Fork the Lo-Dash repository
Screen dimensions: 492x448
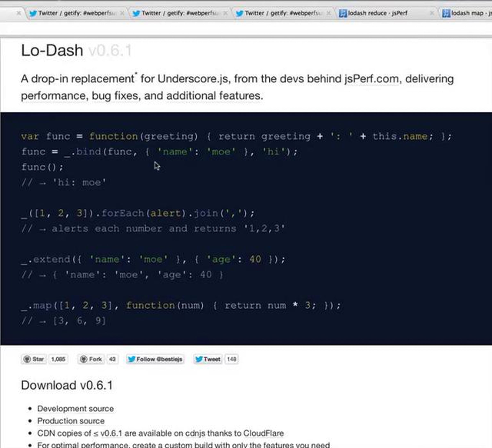(91, 359)
